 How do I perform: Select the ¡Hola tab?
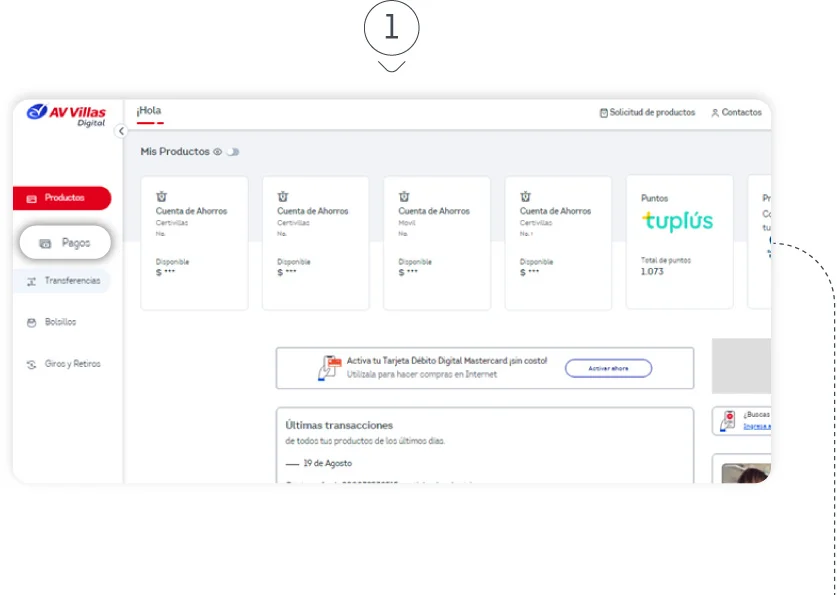[x=149, y=111]
